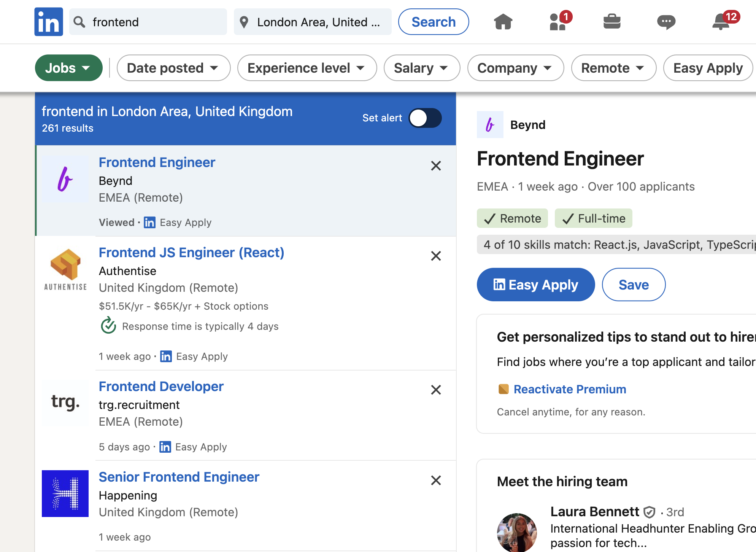Open the Experience level filter
The image size is (756, 552).
(307, 68)
